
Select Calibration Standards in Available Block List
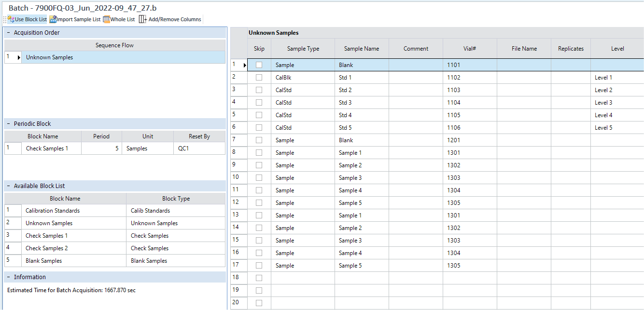coord(74,211)
